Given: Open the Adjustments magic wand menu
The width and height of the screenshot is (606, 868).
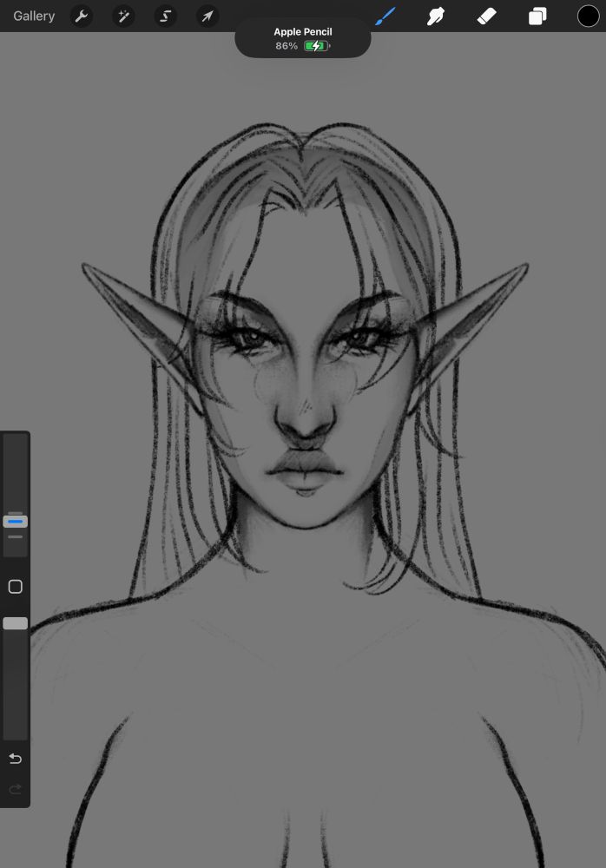Looking at the screenshot, I should click(x=123, y=16).
